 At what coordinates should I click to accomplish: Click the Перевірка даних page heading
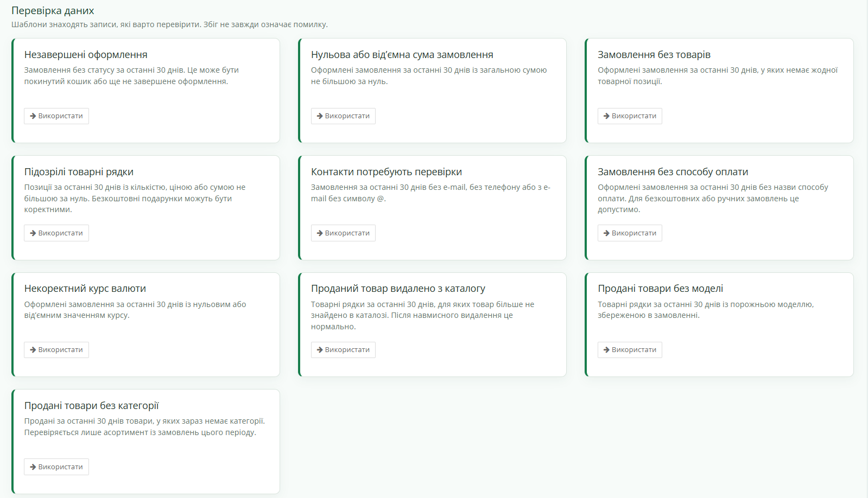pos(53,11)
